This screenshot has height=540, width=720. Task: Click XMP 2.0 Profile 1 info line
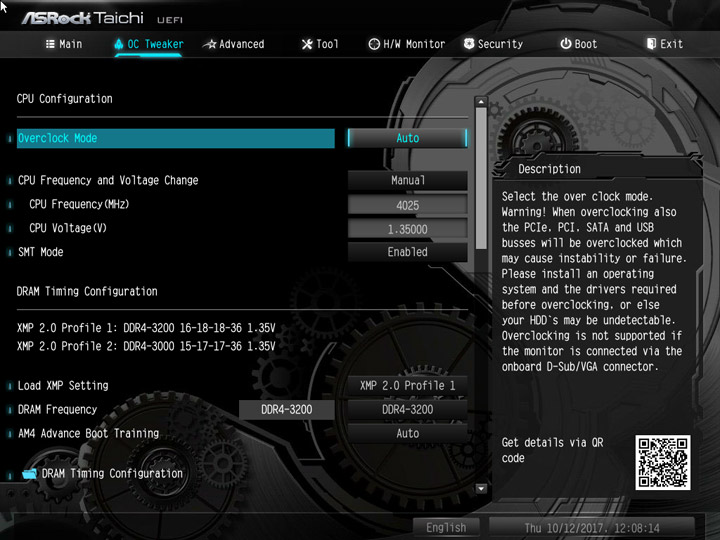146,328
